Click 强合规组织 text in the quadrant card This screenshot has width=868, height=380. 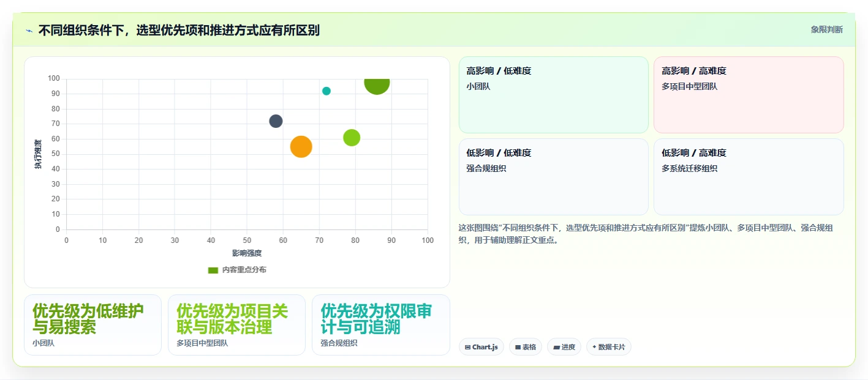(x=486, y=168)
